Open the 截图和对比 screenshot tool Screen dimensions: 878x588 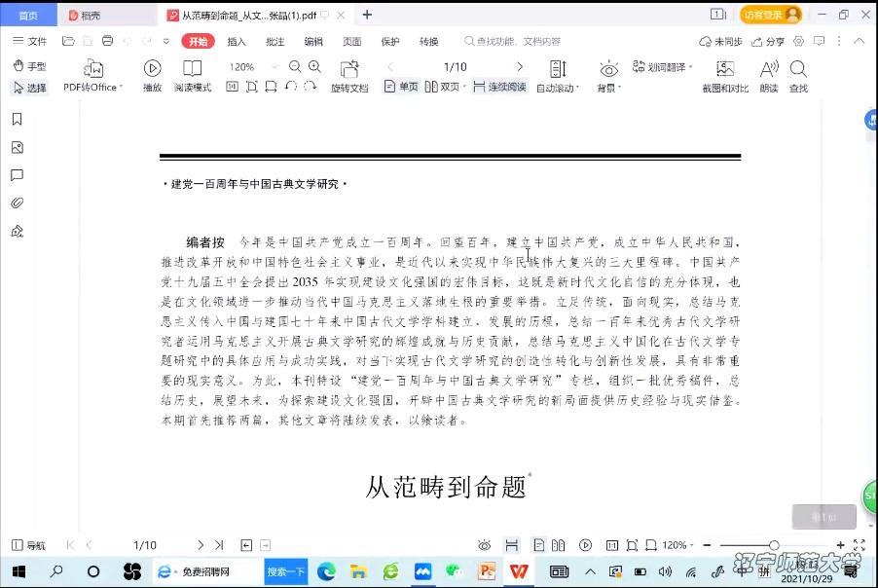[724, 74]
